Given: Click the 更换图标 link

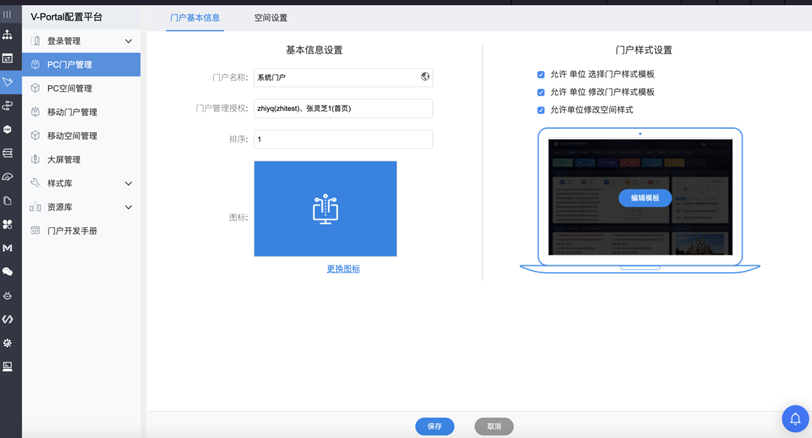Looking at the screenshot, I should pos(343,269).
